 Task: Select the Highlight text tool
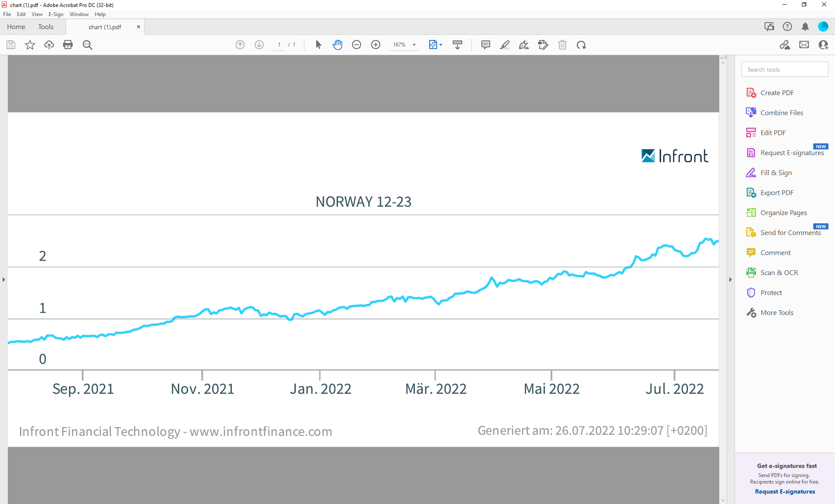point(505,45)
